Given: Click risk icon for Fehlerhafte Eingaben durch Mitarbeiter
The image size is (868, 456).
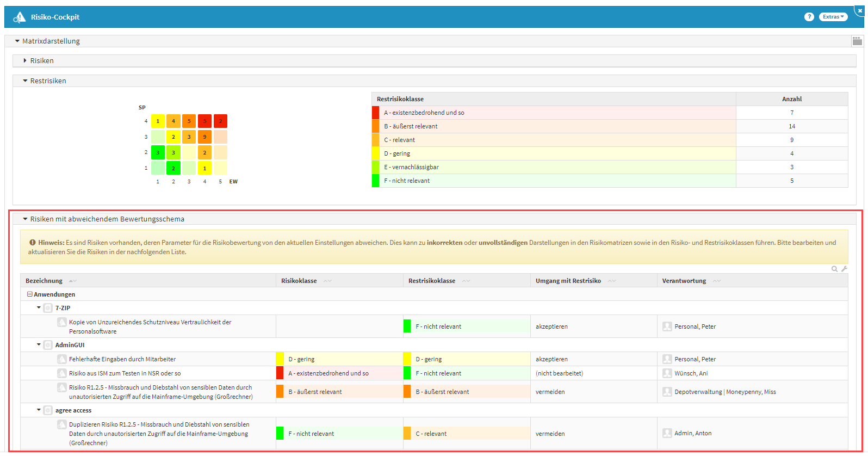Looking at the screenshot, I should 62,359.
